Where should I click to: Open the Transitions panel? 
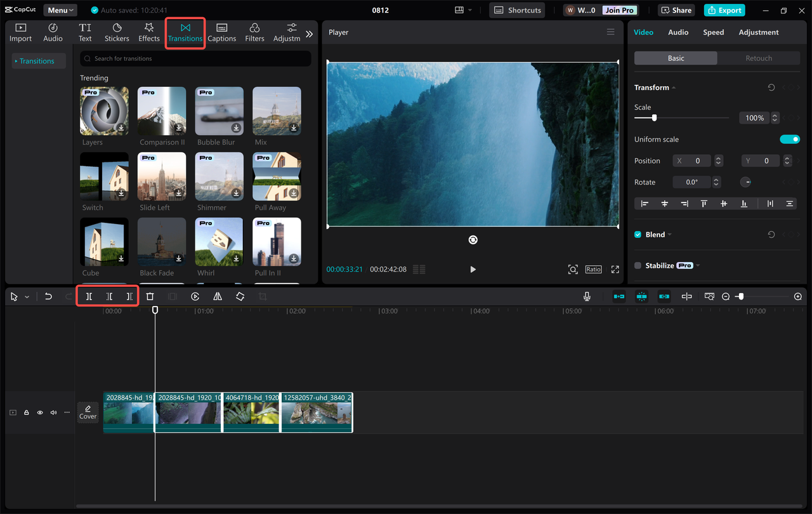coord(185,33)
